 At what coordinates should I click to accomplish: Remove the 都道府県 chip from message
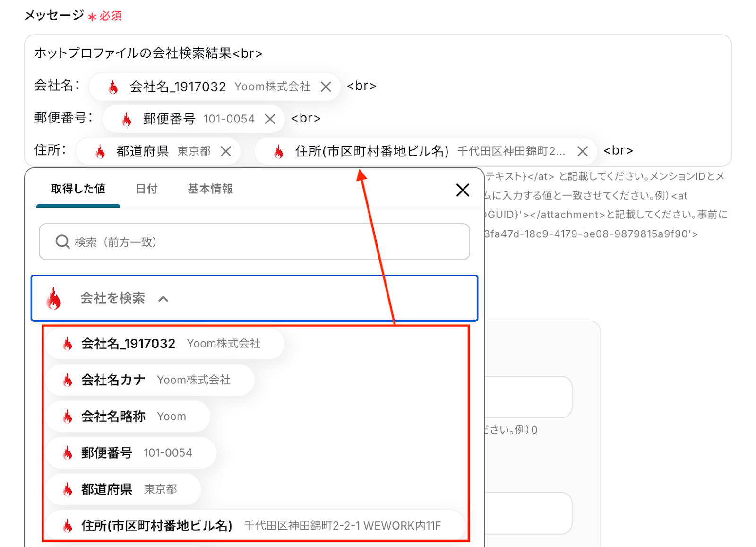click(x=226, y=151)
